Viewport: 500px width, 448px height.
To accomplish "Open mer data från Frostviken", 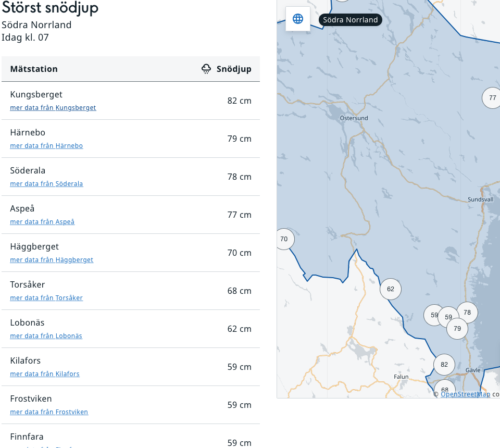I will pyautogui.click(x=49, y=412).
